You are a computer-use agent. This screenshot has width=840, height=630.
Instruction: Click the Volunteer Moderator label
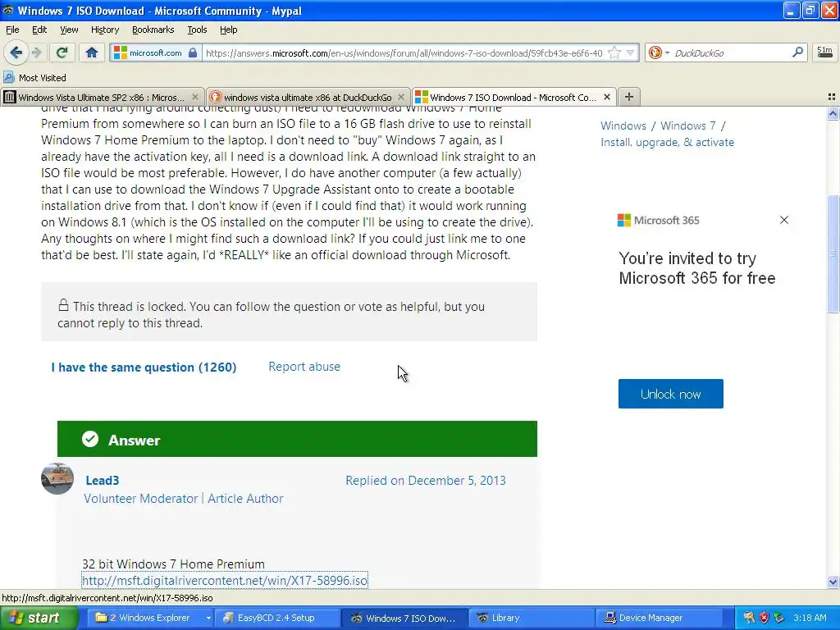click(x=141, y=499)
